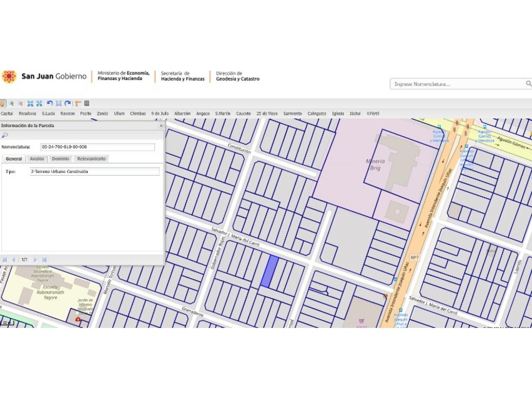Go to next record in parcel pager
Screen dimensions: 532x399
pos(35,260)
